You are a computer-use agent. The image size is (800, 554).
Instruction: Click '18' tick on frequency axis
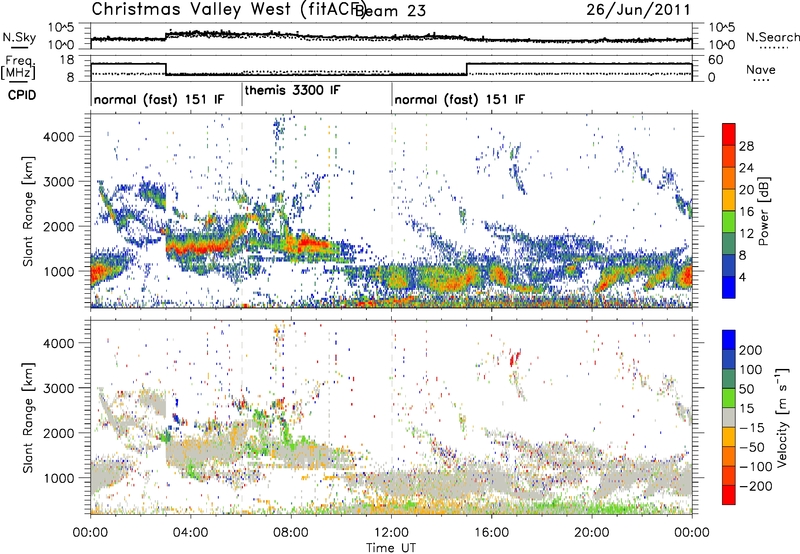67,60
